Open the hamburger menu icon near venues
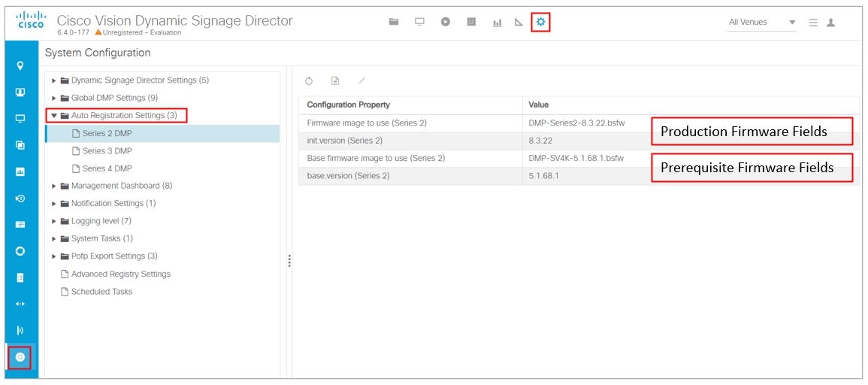 813,23
